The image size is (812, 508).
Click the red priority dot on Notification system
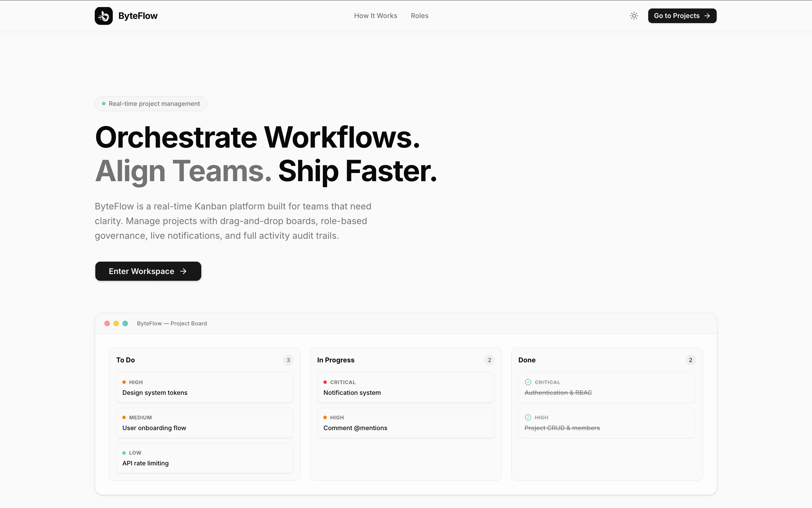[325, 382]
